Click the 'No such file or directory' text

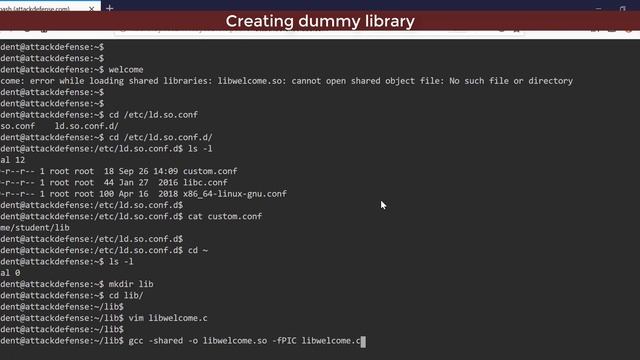(x=511, y=81)
